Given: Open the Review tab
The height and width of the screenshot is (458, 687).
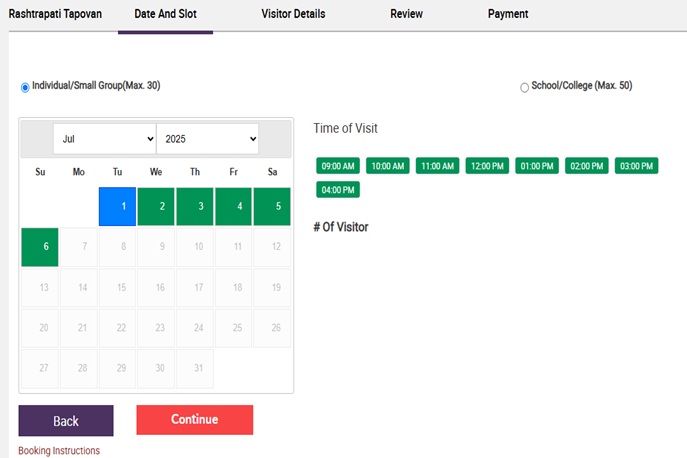Looking at the screenshot, I should [407, 14].
